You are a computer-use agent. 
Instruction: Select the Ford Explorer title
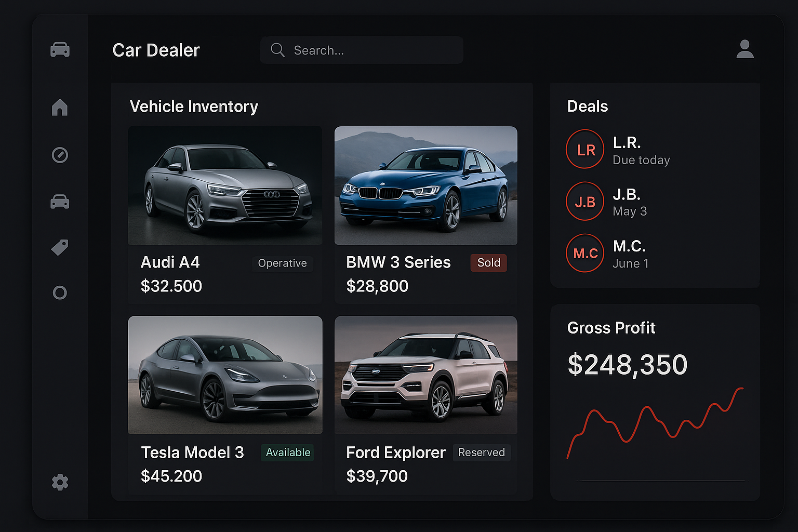396,453
